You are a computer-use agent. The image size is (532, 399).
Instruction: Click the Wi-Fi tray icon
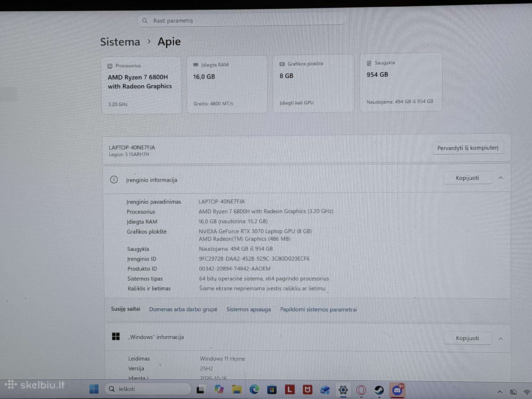(x=527, y=392)
